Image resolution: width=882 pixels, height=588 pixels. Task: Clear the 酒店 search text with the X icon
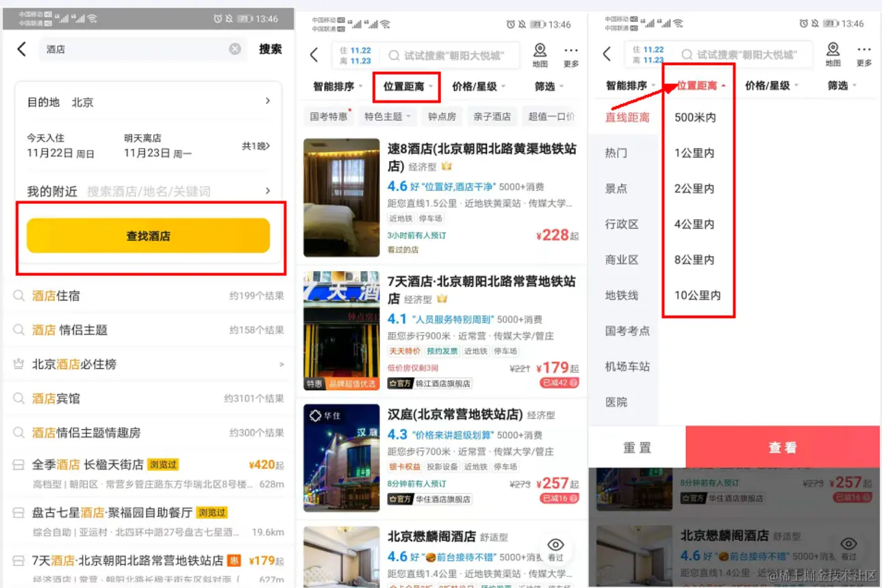(235, 49)
